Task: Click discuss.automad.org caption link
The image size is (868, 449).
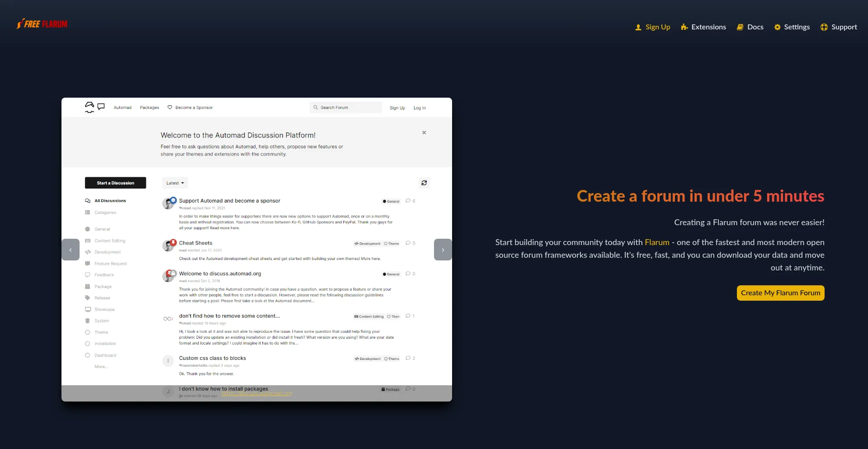Action: tap(257, 393)
